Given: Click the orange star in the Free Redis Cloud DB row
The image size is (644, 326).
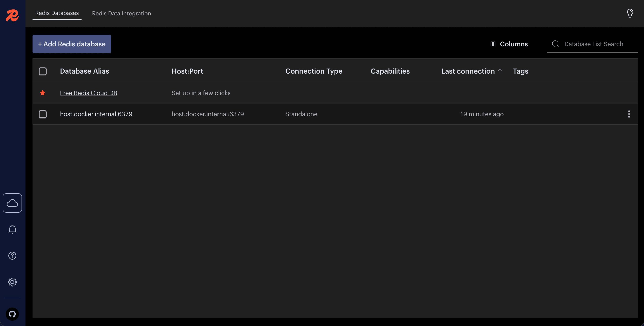Looking at the screenshot, I should pyautogui.click(x=42, y=93).
